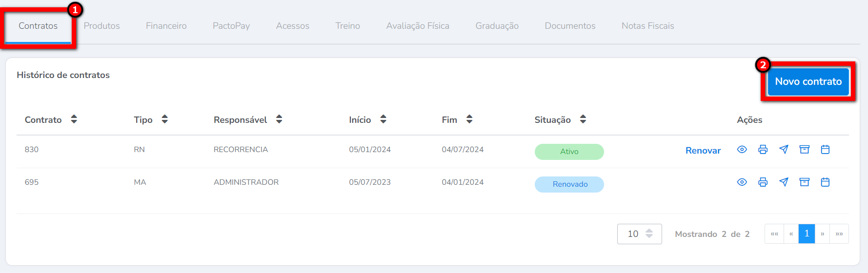View details of contract 830 via eye icon

pos(742,150)
